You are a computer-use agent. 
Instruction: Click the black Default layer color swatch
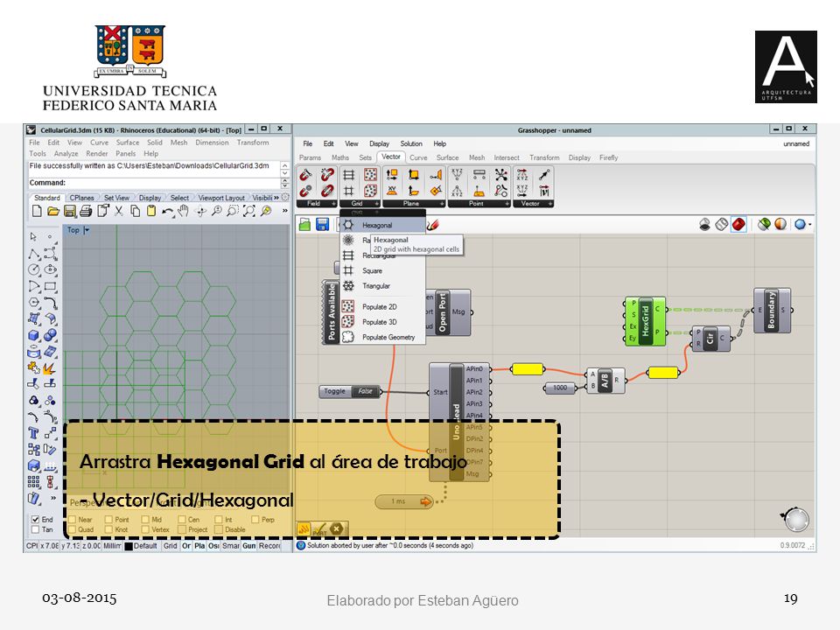[129, 546]
